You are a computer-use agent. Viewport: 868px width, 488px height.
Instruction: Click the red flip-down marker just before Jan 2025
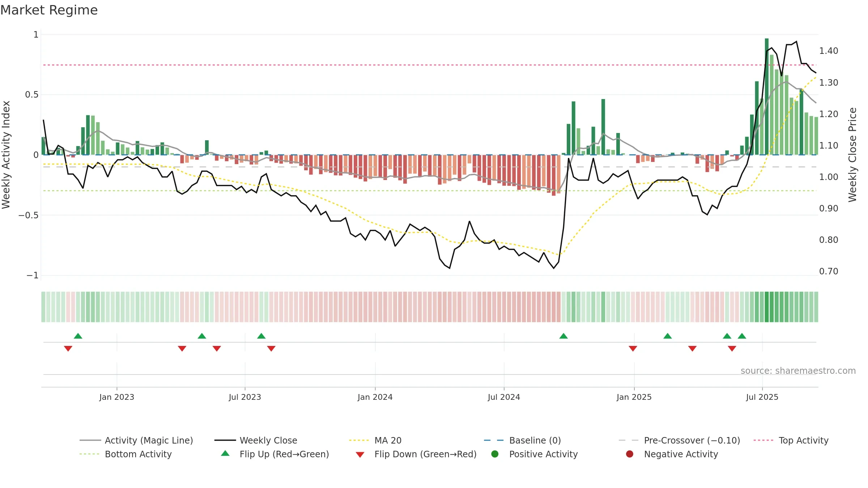[x=633, y=348]
